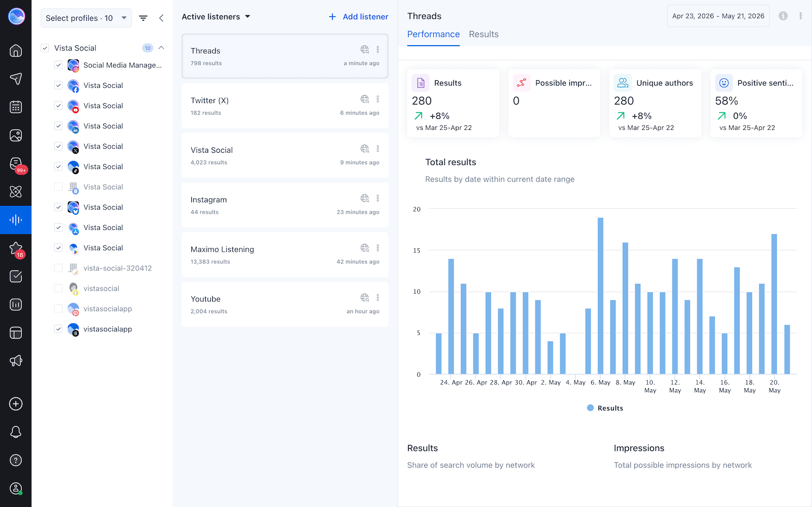Open the Home icon in sidebar
The width and height of the screenshot is (812, 507).
click(16, 50)
